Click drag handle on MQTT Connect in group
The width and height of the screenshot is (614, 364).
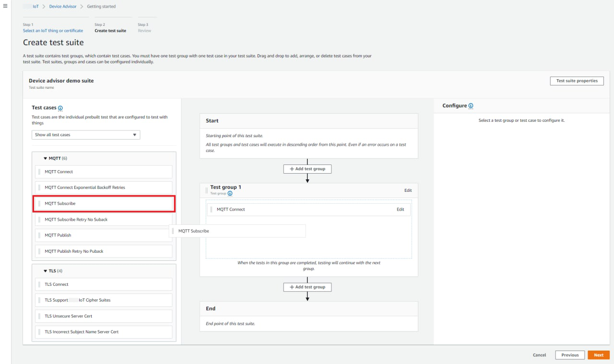211,210
